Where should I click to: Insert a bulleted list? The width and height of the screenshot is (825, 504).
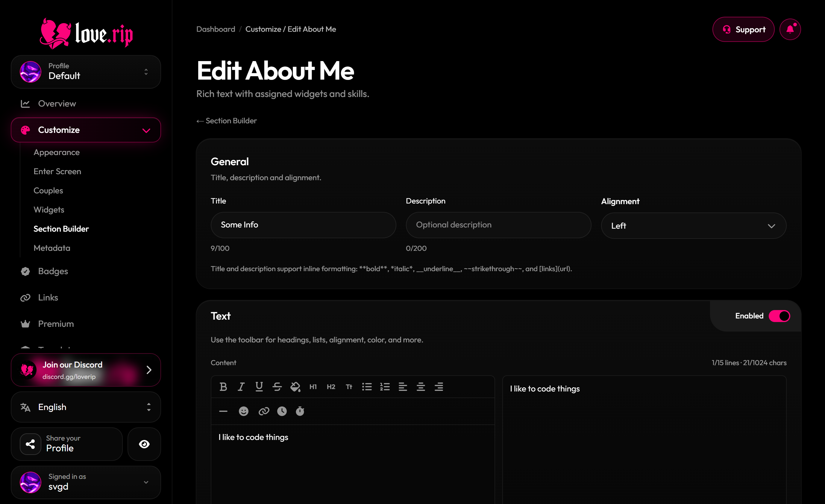(367, 387)
